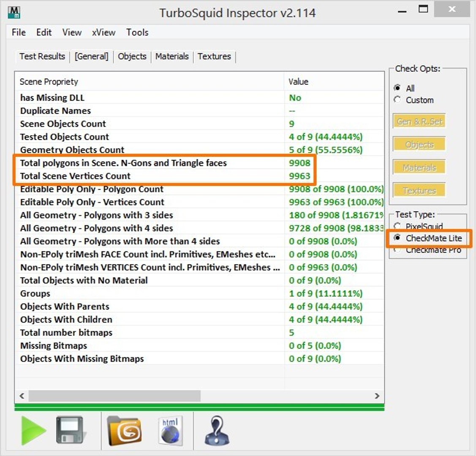This screenshot has width=476, height=456.
Task: Click the TurboSquid Inspector app icon in title bar
Action: click(14, 12)
